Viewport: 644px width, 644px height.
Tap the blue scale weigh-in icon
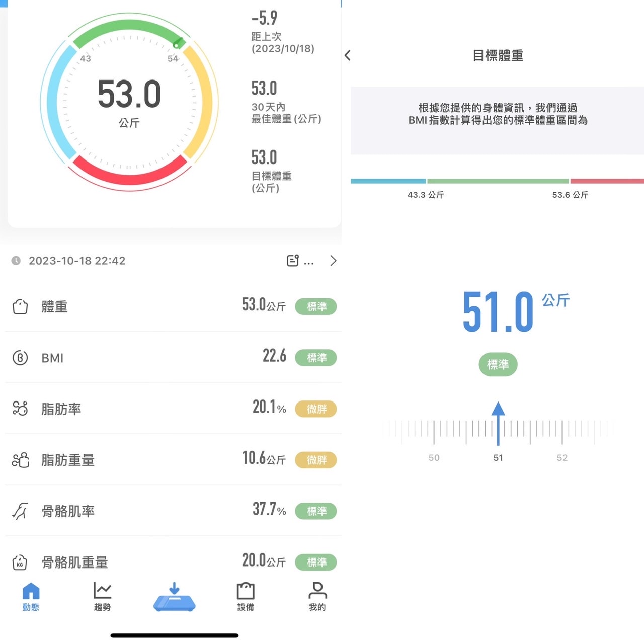tap(174, 597)
